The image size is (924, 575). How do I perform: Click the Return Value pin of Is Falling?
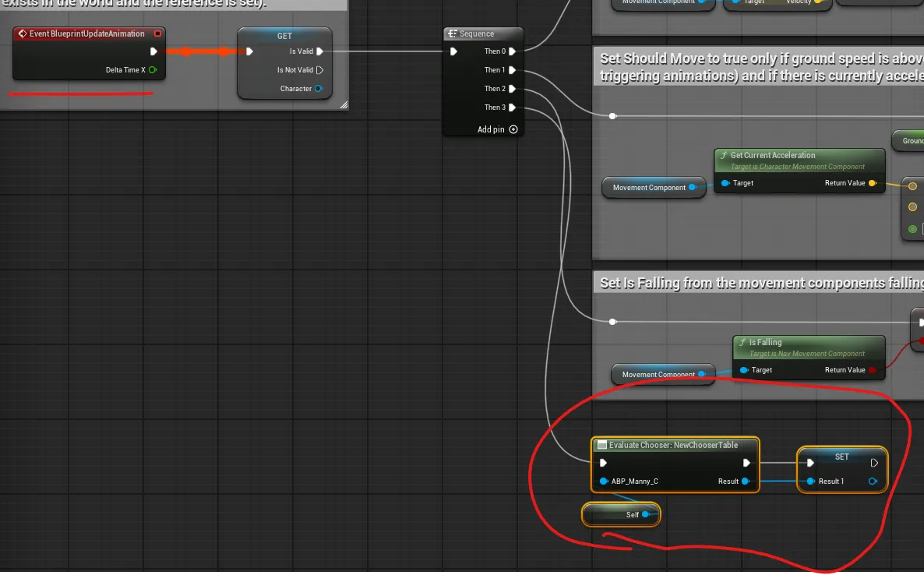tap(872, 369)
